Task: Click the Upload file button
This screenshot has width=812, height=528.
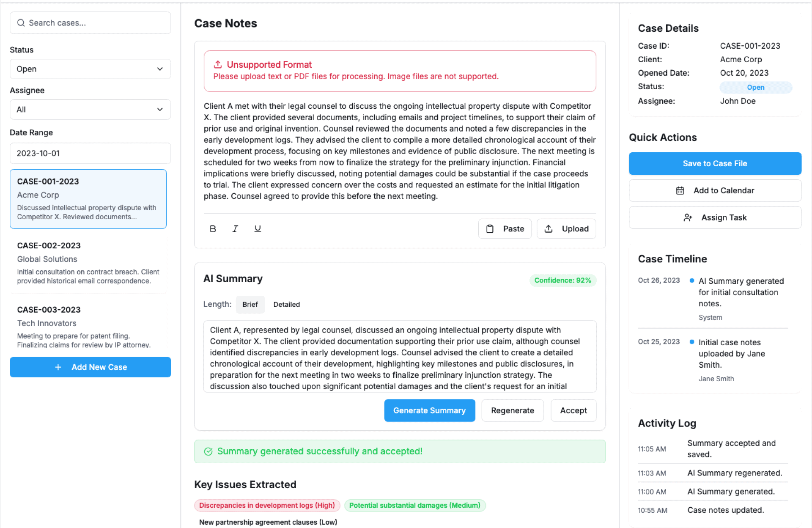Action: [566, 229]
